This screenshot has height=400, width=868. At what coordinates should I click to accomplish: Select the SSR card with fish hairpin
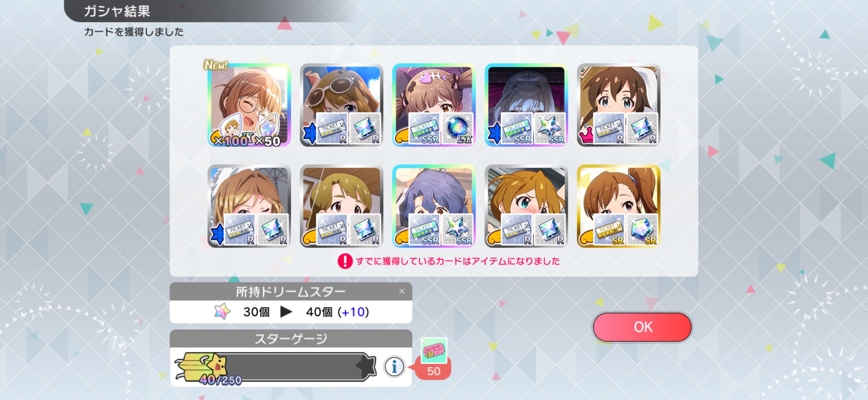[x=434, y=105]
